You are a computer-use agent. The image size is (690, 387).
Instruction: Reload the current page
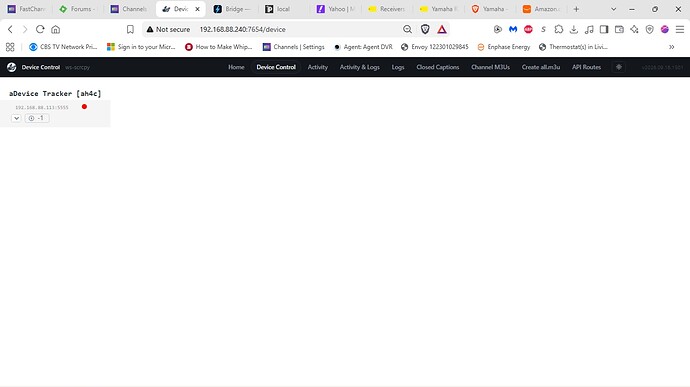click(x=40, y=29)
